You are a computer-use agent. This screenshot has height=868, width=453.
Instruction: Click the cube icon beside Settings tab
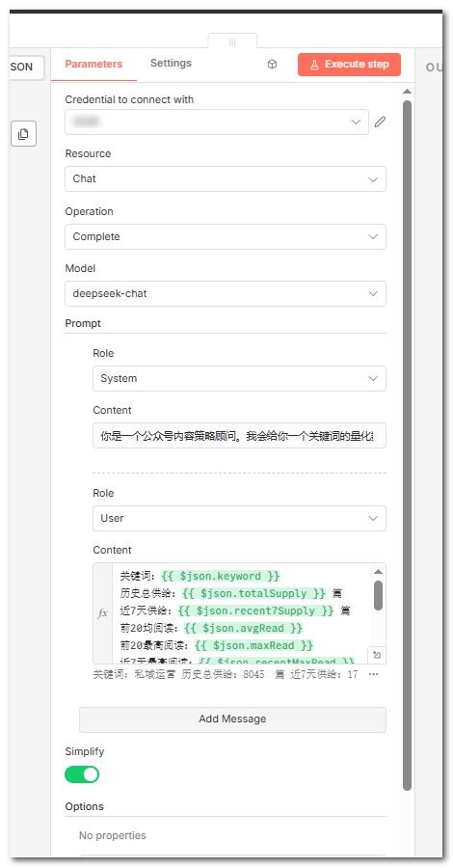point(272,65)
